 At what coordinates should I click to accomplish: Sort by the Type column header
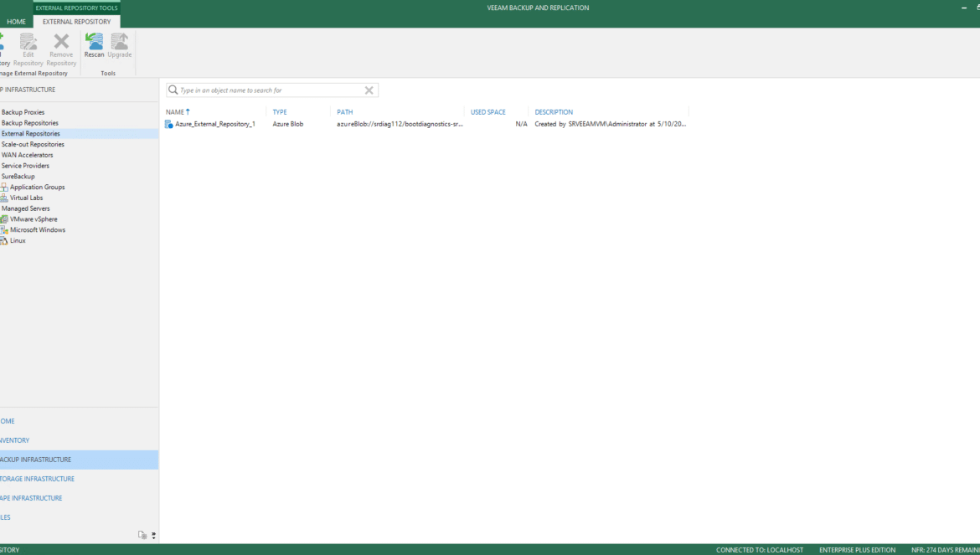pyautogui.click(x=280, y=112)
